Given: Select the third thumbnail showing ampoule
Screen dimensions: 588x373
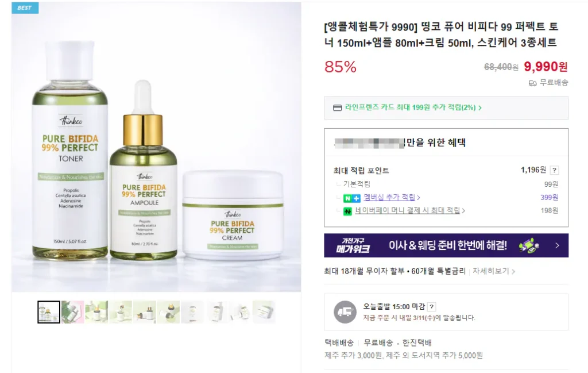Looking at the screenshot, I should [96, 312].
